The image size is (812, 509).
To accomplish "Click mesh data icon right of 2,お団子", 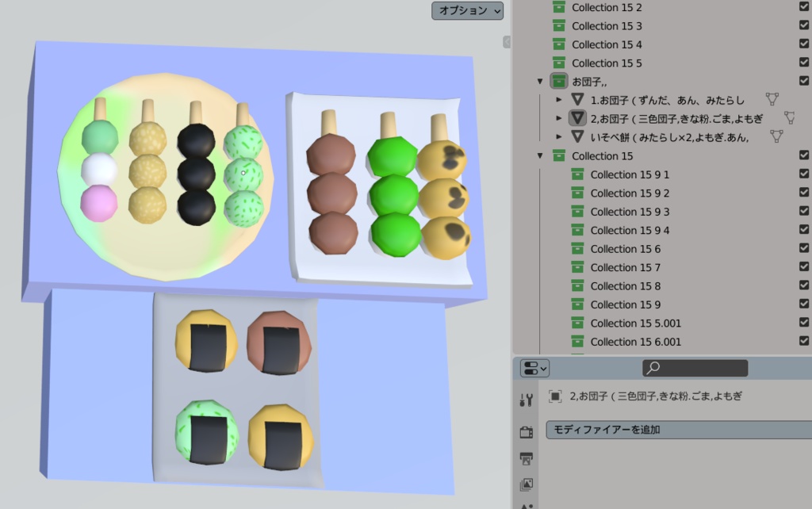I will tap(790, 118).
